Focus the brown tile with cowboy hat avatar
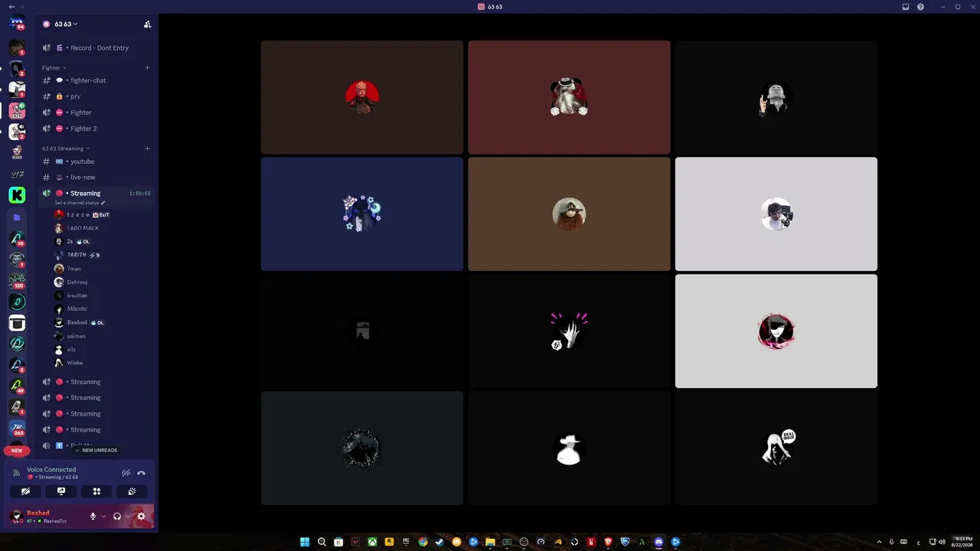Viewport: 980px width, 551px height. pyautogui.click(x=569, y=214)
